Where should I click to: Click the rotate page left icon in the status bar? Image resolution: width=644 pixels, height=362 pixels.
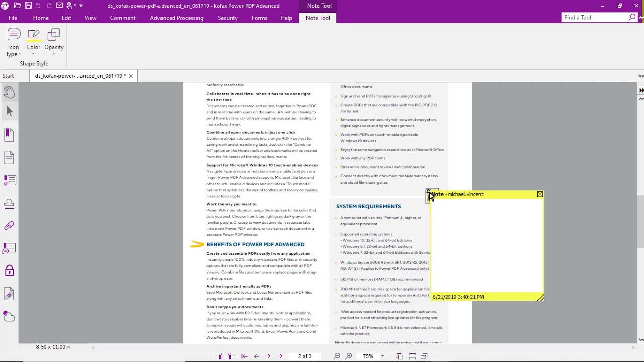click(x=219, y=356)
